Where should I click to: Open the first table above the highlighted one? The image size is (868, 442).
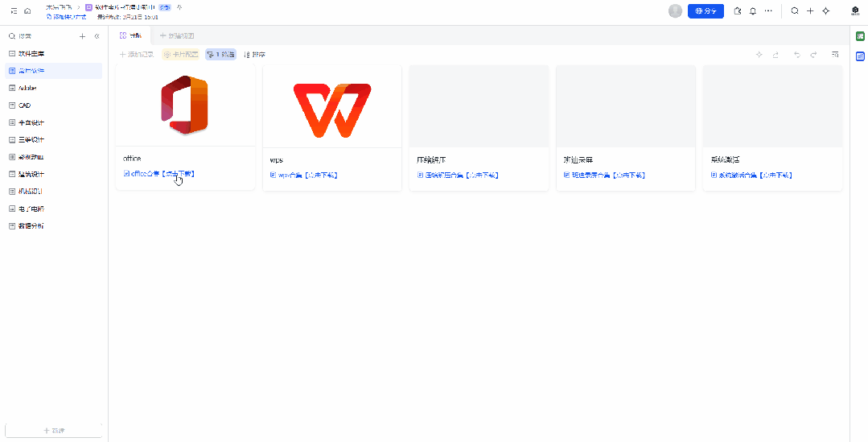coord(54,54)
